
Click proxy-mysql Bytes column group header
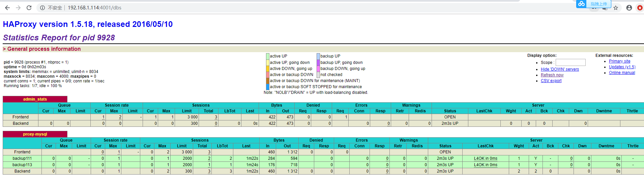click(x=279, y=140)
